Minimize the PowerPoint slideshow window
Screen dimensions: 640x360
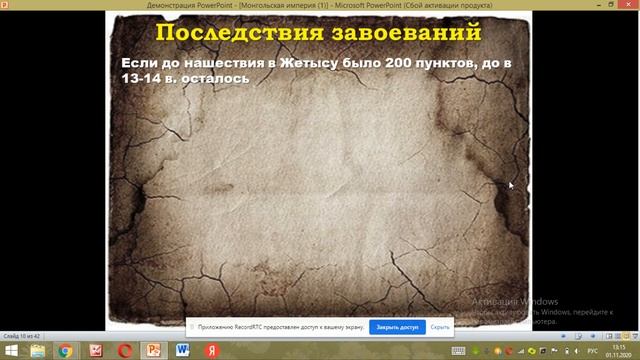[598, 4]
